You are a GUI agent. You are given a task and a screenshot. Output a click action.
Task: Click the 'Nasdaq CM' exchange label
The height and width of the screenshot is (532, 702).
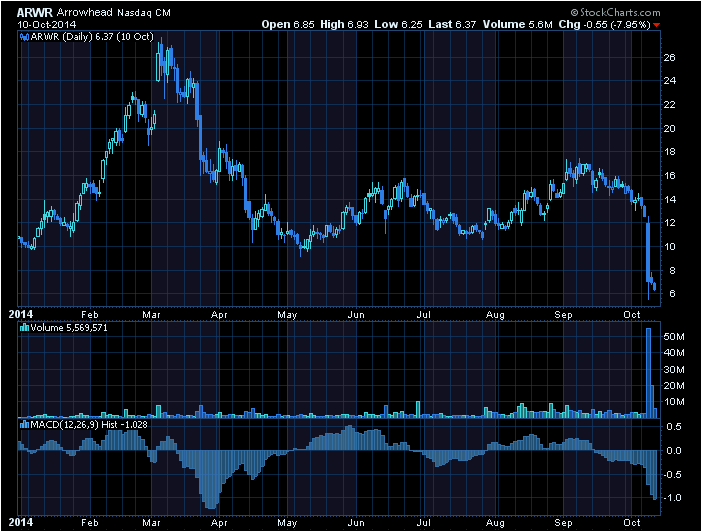(144, 13)
